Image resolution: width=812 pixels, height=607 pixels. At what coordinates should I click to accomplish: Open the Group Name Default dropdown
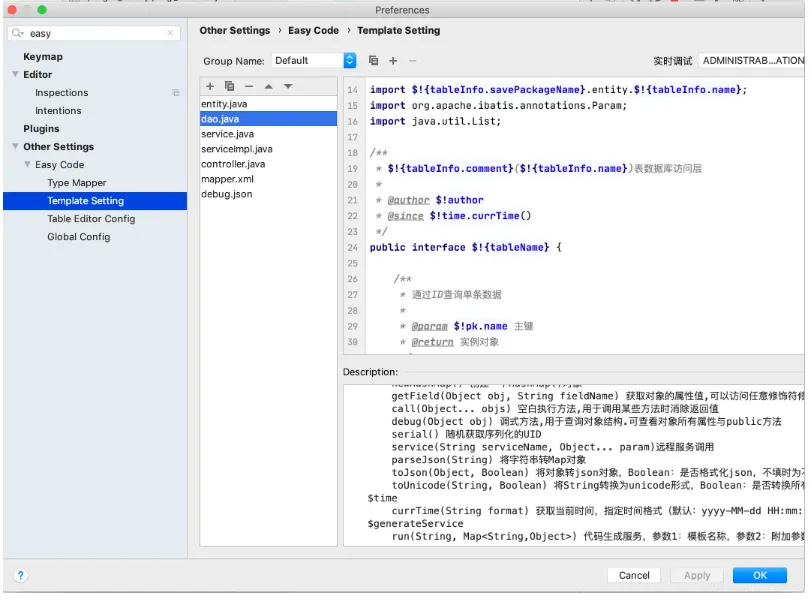pos(349,61)
